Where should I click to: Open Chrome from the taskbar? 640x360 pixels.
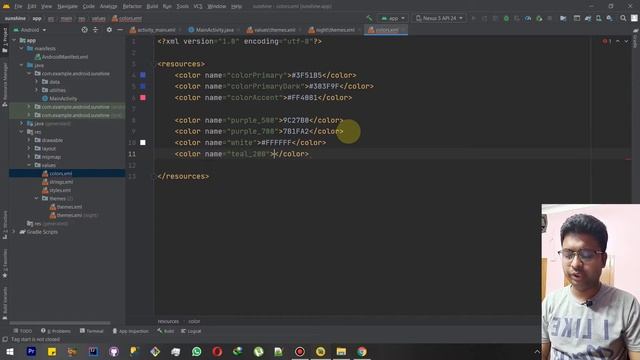362,351
